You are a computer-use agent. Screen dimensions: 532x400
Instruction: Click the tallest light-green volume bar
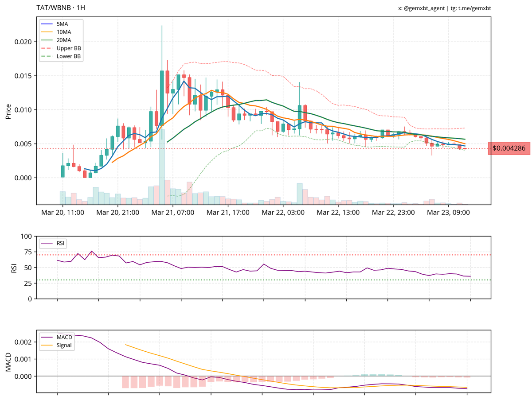coord(162,167)
